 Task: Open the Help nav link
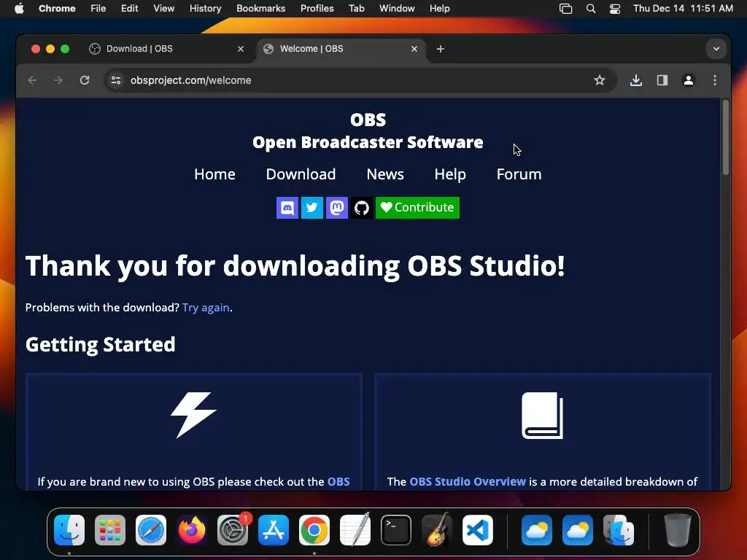point(449,174)
